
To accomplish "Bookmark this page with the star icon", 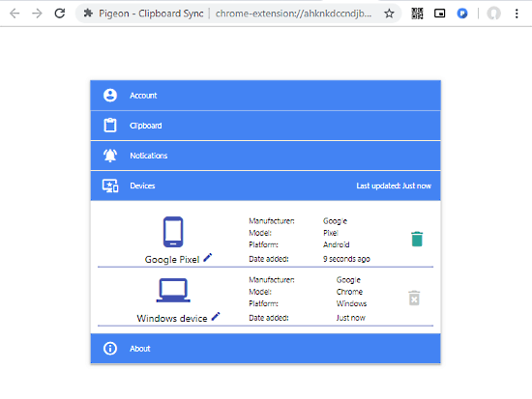I will click(389, 14).
